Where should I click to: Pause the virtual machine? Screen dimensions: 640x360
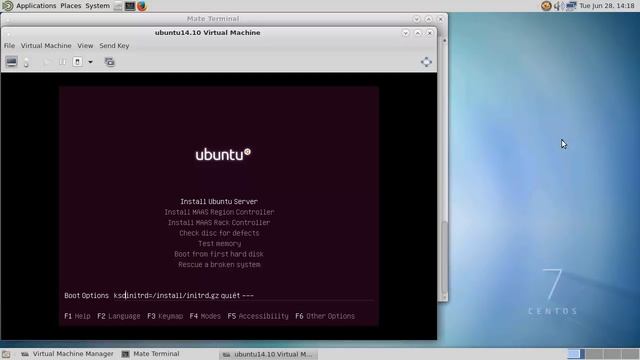[x=62, y=62]
